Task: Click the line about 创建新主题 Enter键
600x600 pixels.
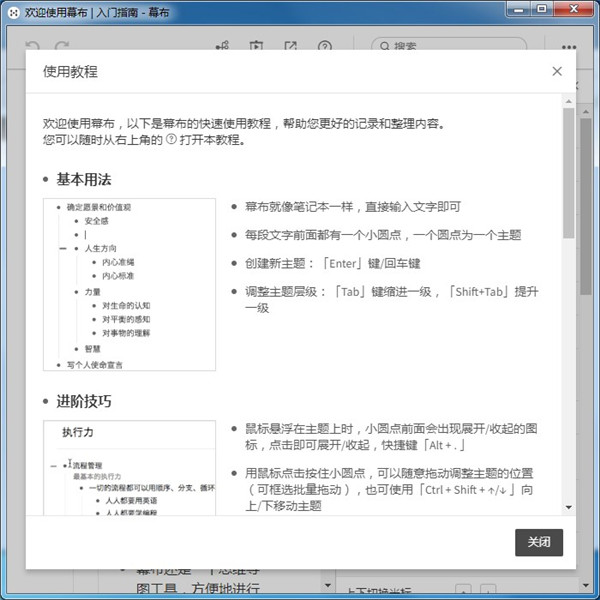Action: [333, 263]
